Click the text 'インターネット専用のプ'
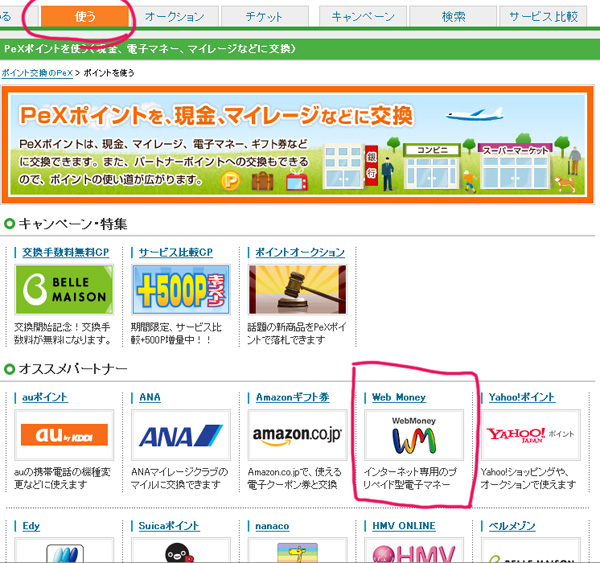The height and width of the screenshot is (563, 600). tap(410, 472)
